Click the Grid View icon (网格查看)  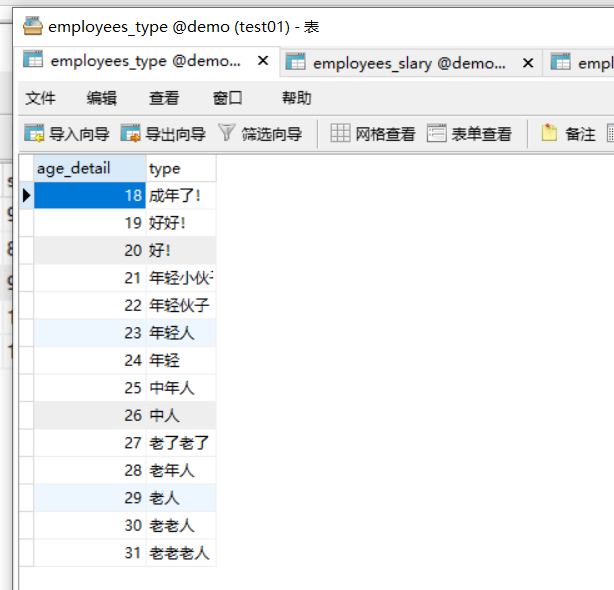340,133
